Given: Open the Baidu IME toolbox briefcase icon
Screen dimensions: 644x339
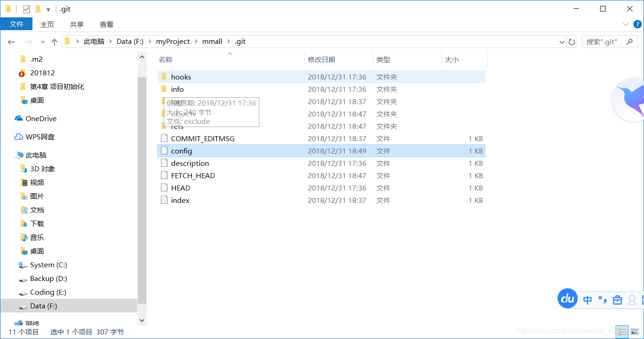Looking at the screenshot, I should 617,300.
